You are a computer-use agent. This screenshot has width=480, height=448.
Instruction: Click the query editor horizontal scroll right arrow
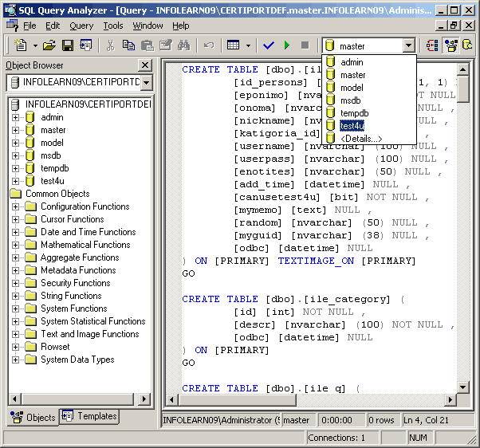[450, 399]
